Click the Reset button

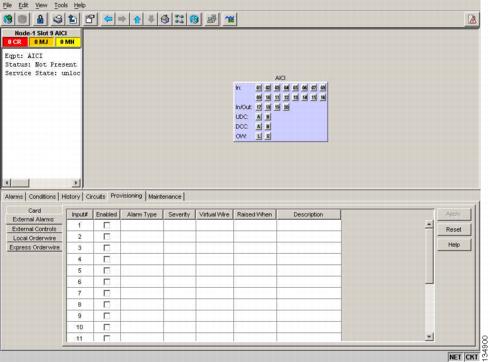454,229
